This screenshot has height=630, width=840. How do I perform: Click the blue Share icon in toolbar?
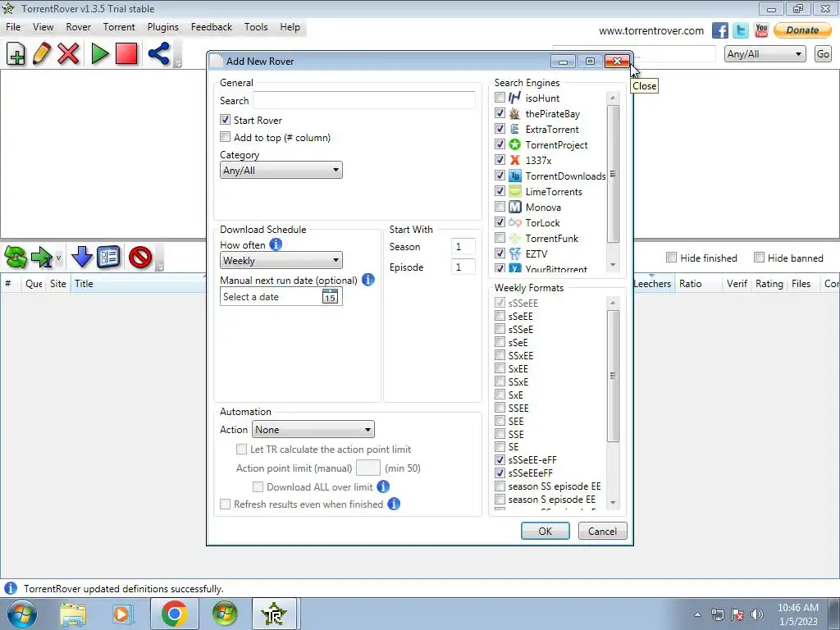[x=158, y=54]
